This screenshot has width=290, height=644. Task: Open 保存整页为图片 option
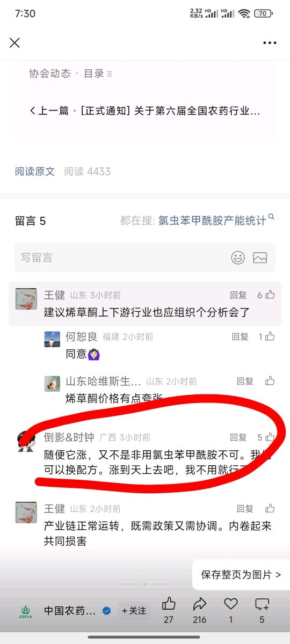(241, 575)
